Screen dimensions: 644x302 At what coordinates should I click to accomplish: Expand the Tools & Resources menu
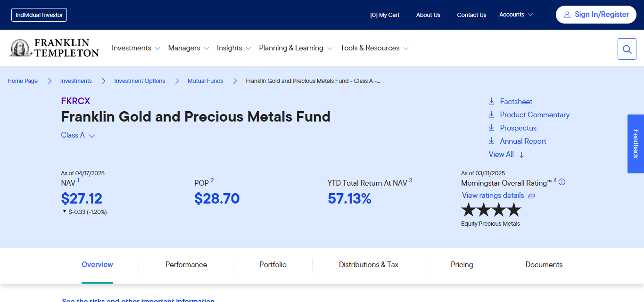374,48
